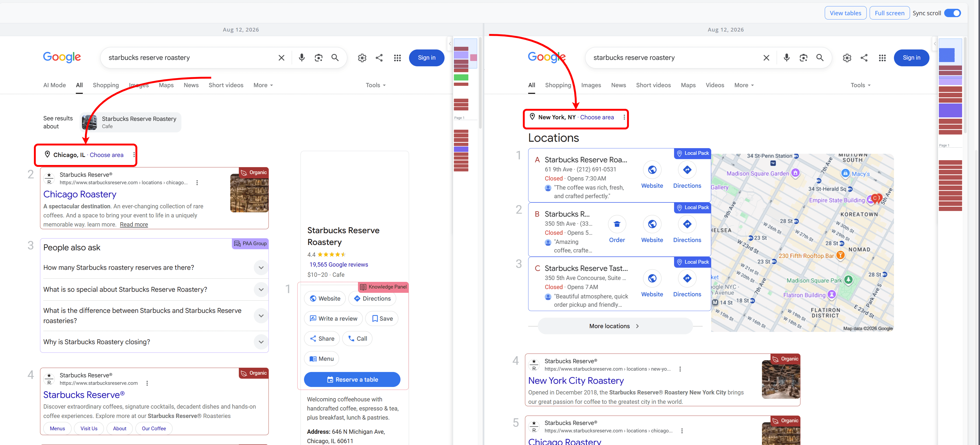This screenshot has height=445, width=980.
Task: Open search by image in left pane
Action: 318,58
